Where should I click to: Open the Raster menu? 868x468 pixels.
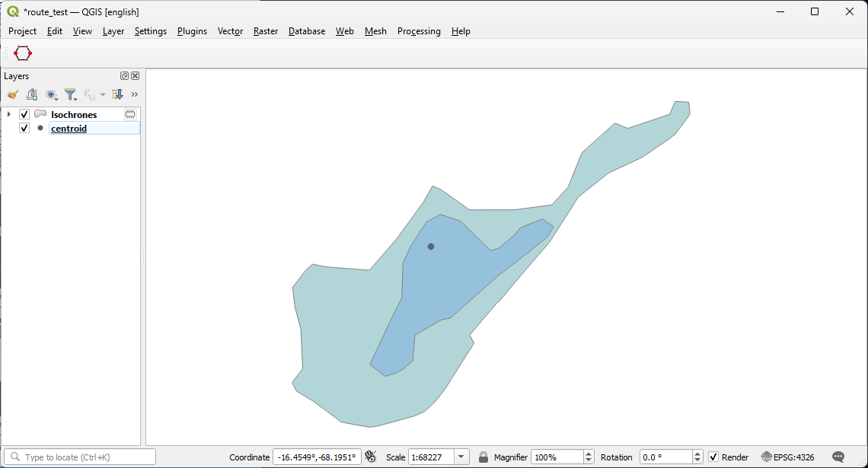click(266, 31)
